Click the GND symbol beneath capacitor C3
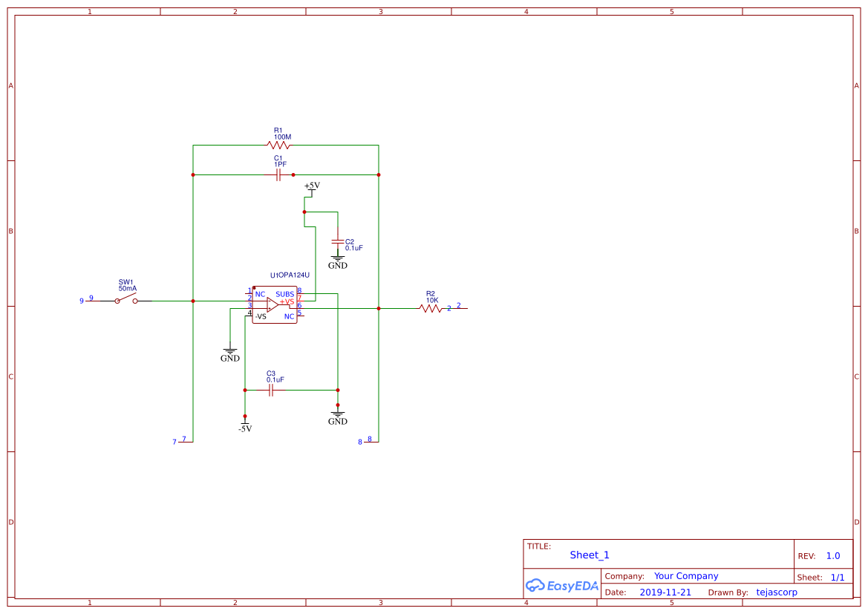Image resolution: width=868 pixels, height=614 pixels. 338,414
